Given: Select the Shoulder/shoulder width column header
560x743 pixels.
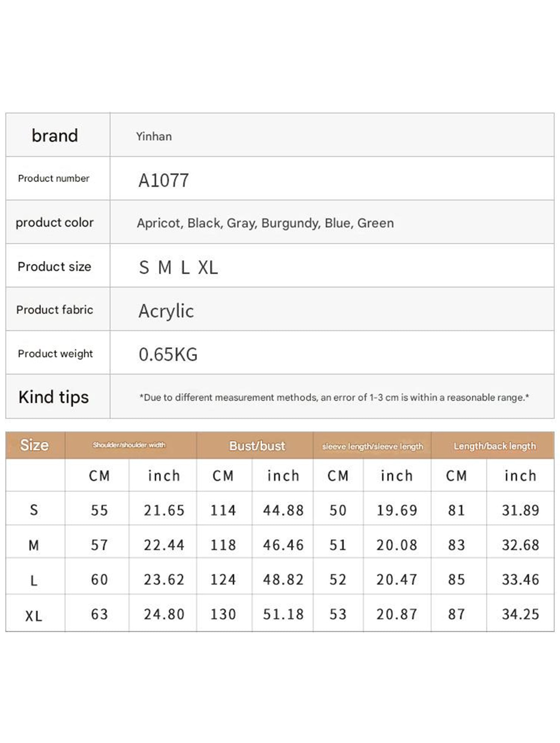Looking at the screenshot, I should 129,445.
